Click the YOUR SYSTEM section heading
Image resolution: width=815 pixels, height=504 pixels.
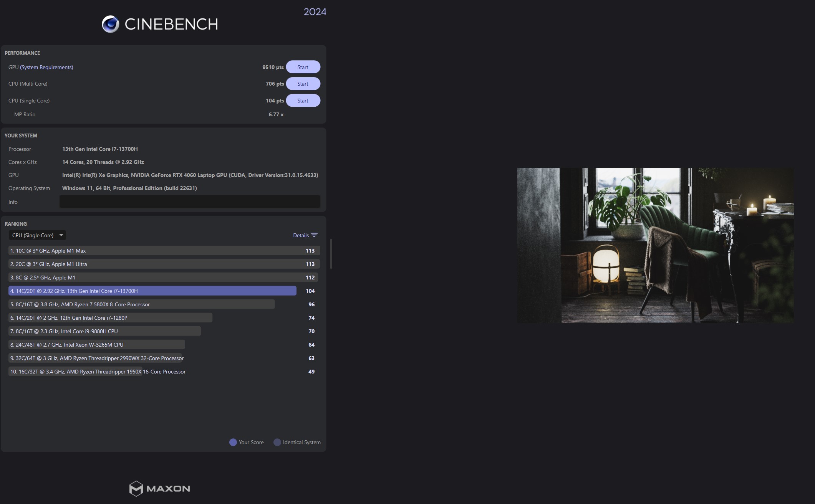pyautogui.click(x=21, y=136)
